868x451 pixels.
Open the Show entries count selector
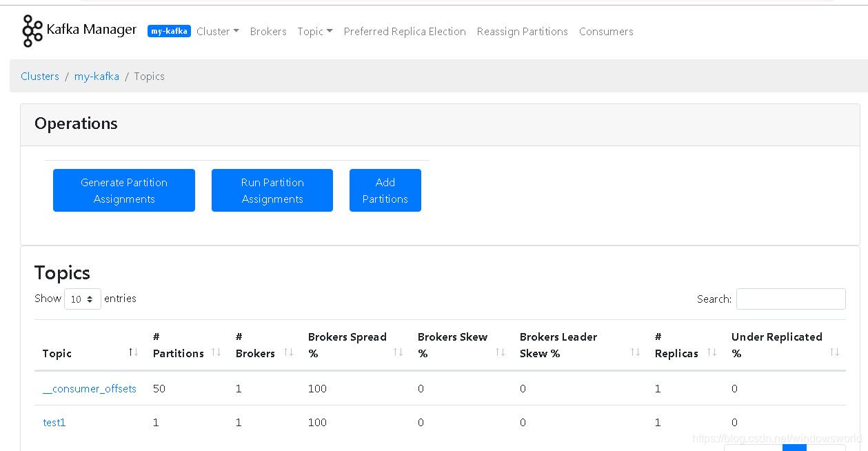83,299
